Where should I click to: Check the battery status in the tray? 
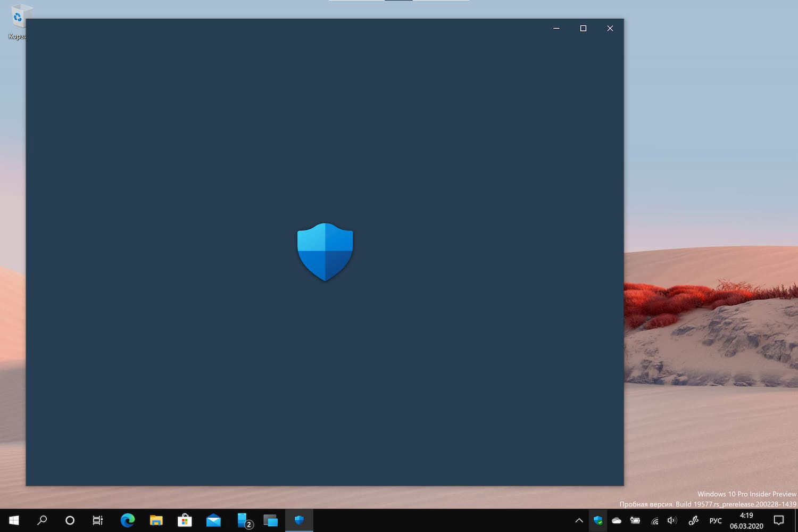[x=635, y=520]
